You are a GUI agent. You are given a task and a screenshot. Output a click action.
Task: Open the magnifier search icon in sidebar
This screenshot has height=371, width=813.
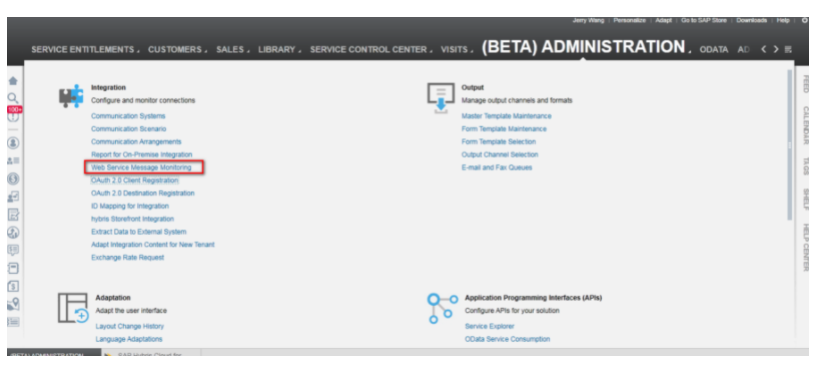point(13,98)
